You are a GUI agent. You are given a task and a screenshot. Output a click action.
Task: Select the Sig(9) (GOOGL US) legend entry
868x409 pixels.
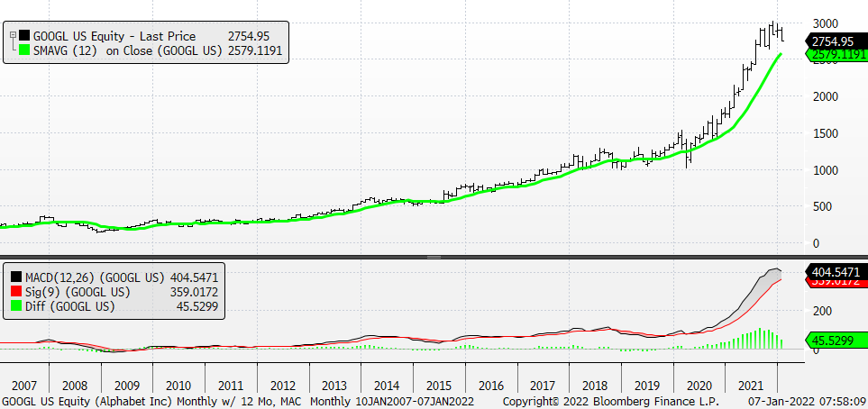pyautogui.click(x=78, y=292)
